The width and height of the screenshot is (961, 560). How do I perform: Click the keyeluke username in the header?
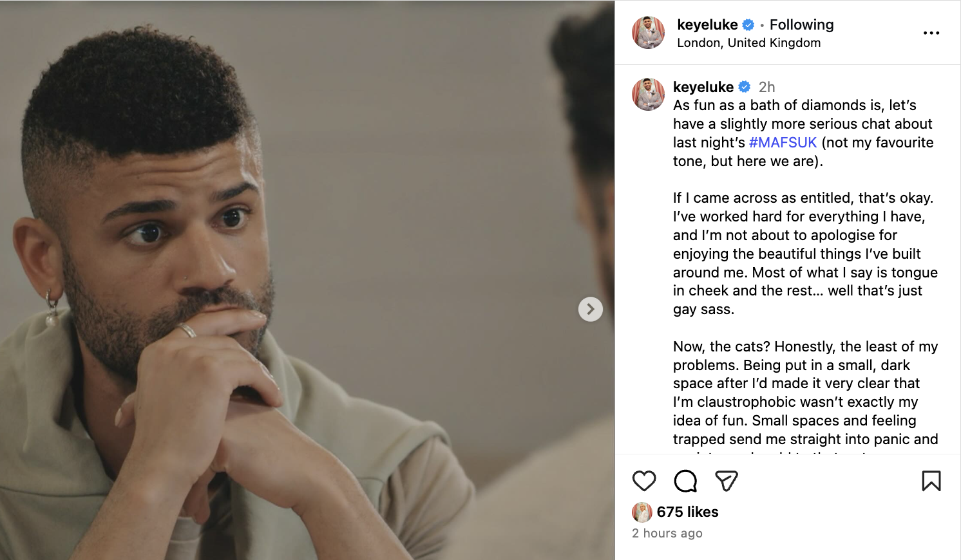point(707,25)
